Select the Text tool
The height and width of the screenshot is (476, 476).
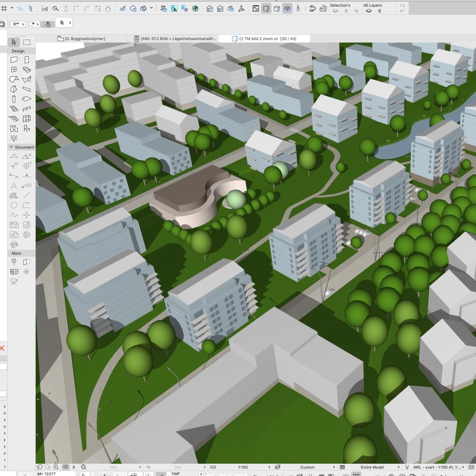click(x=14, y=185)
